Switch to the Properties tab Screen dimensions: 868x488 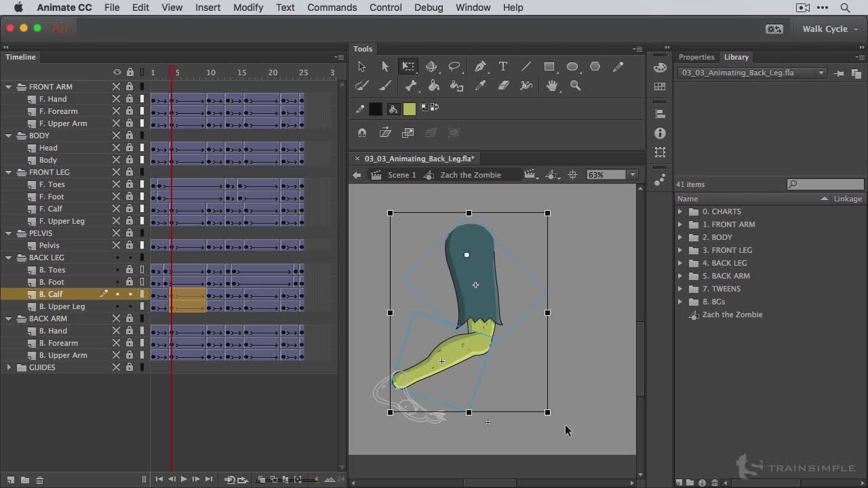point(696,57)
